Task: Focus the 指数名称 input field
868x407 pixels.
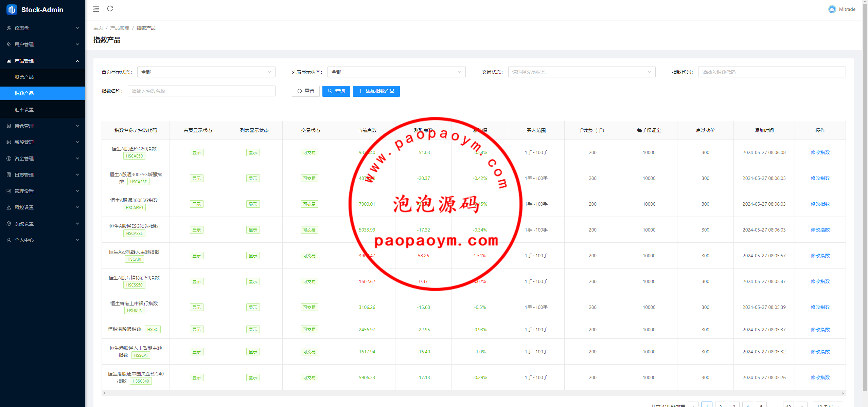Action: 201,91
